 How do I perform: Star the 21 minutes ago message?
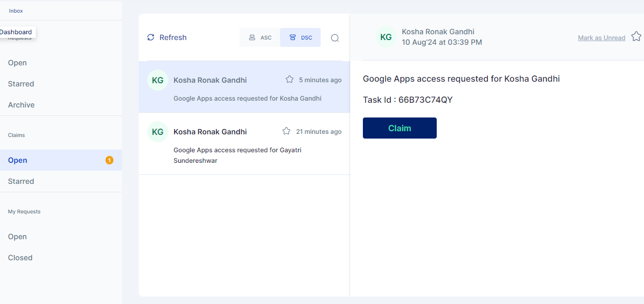pyautogui.click(x=286, y=131)
